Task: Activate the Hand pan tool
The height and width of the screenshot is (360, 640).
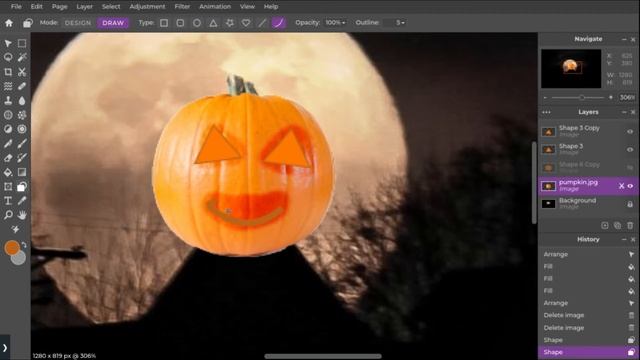Action: click(x=22, y=215)
